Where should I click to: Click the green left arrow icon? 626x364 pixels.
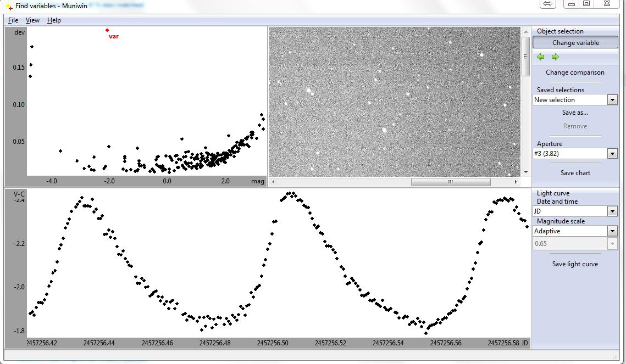(x=541, y=57)
